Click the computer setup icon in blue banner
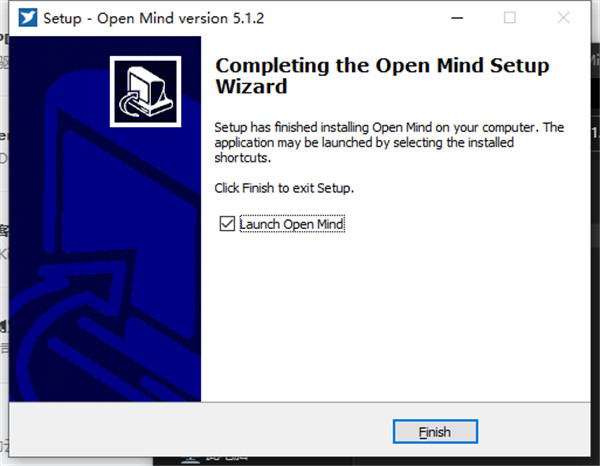Screen dimensions: 600x466 click(x=145, y=91)
